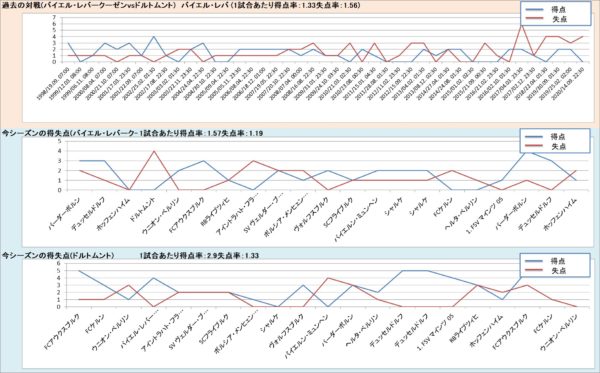The height and width of the screenshot is (373, 600).
Task: Click the red line peak above バイエルン・ミュンヘン in bottom chart
Action: click(327, 278)
